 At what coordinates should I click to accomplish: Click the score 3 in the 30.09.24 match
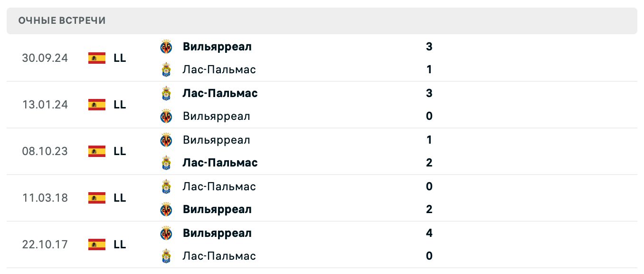coord(429,46)
